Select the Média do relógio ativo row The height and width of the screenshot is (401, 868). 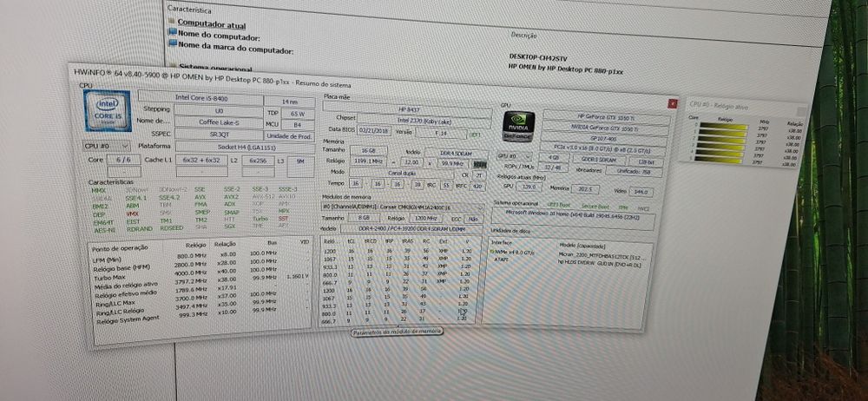point(201,282)
